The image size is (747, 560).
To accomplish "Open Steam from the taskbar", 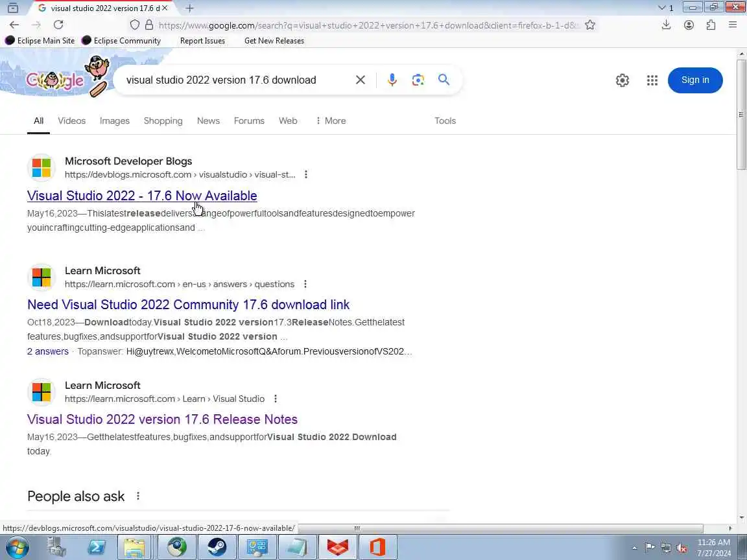I will click(217, 546).
